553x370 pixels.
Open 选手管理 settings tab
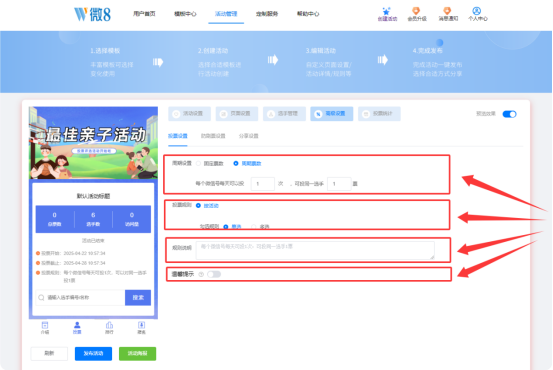tap(284, 114)
